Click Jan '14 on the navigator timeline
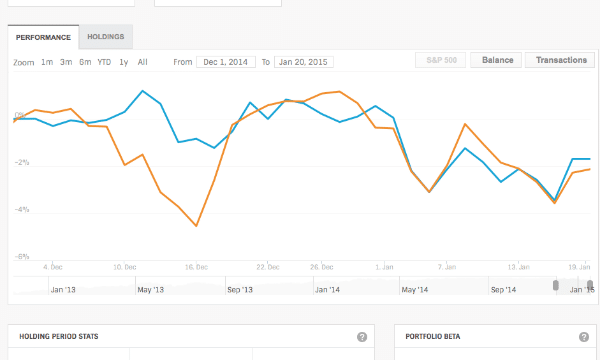Screen dimensions: 600x360 pyautogui.click(x=327, y=290)
